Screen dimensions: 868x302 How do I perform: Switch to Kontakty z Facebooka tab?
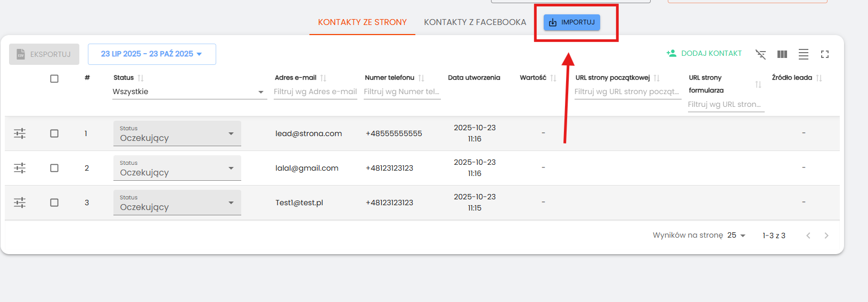tap(474, 22)
